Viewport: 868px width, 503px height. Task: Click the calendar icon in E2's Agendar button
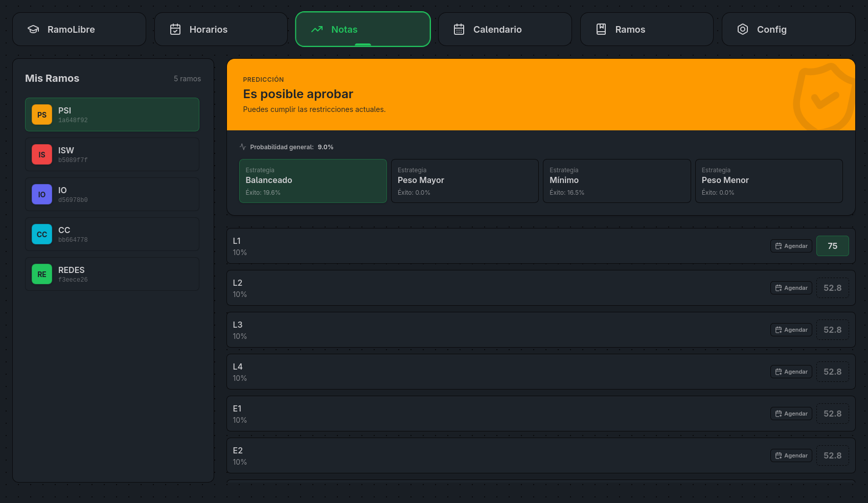[779, 455]
